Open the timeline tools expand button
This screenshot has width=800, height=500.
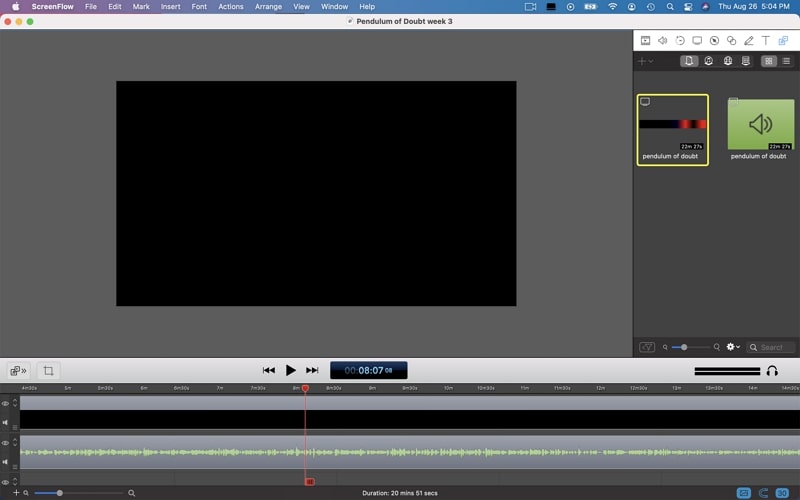pyautogui.click(x=18, y=371)
